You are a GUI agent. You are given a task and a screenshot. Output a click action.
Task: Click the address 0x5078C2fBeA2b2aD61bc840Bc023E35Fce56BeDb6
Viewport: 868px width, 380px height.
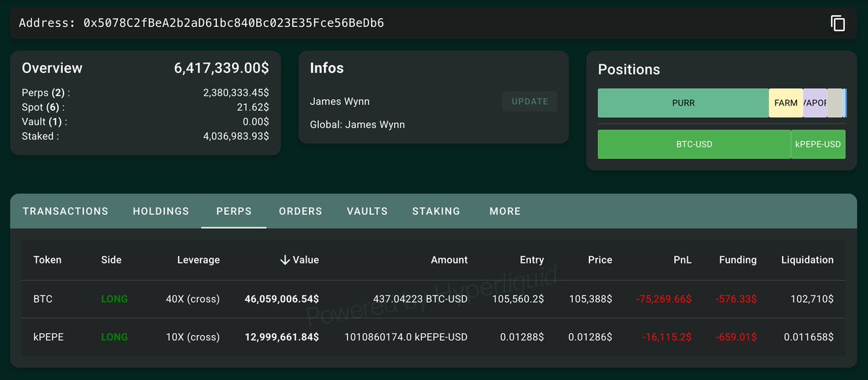pos(234,23)
